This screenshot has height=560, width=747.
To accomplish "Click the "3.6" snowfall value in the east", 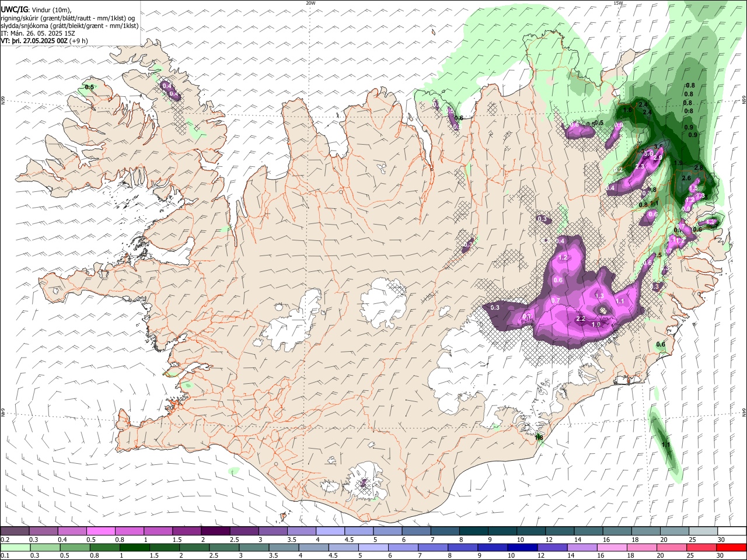I will 647,153.
